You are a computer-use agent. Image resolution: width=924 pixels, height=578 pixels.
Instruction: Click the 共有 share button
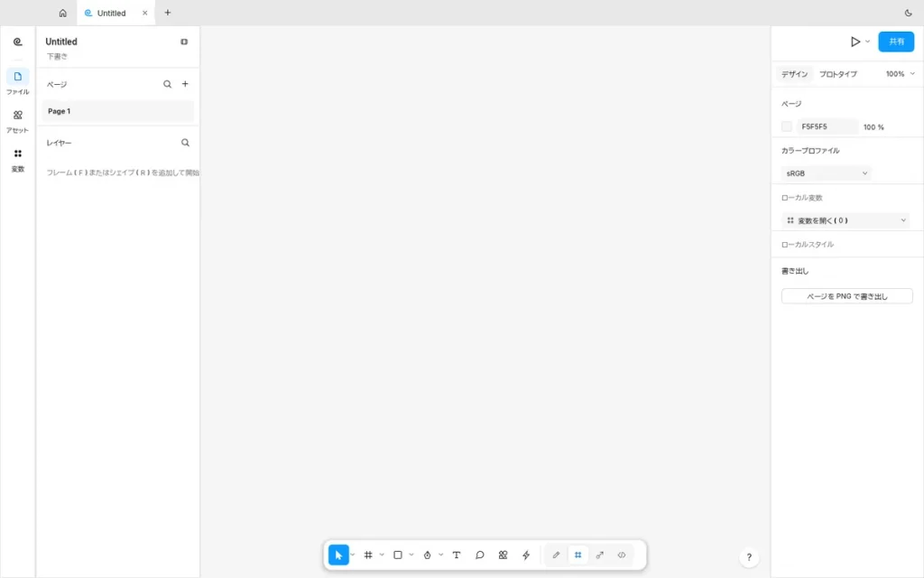point(896,42)
